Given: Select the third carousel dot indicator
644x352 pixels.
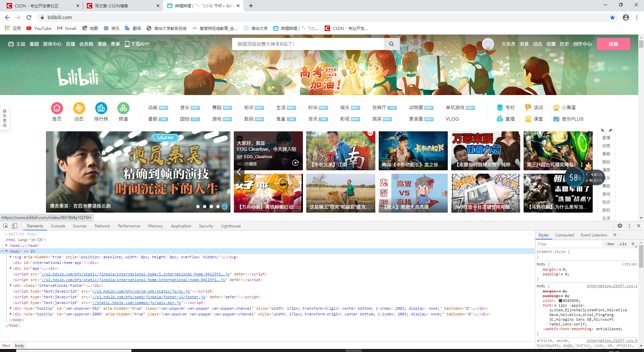Looking at the screenshot, I should click(211, 207).
